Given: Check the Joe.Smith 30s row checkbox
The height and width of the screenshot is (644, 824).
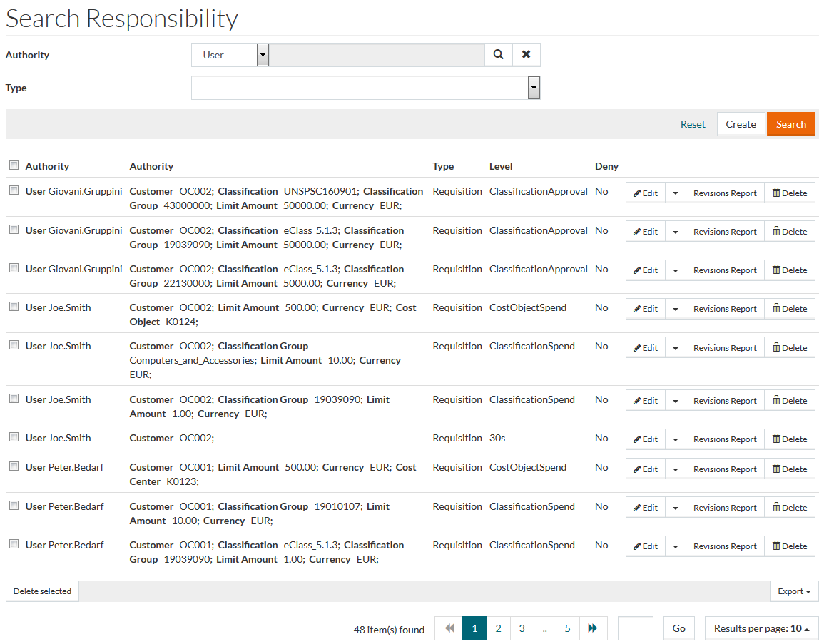Looking at the screenshot, I should pos(14,437).
